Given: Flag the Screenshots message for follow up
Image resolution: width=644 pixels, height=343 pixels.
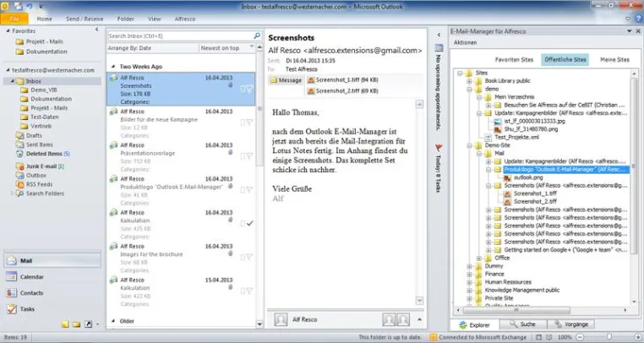Looking at the screenshot, I should click(249, 89).
